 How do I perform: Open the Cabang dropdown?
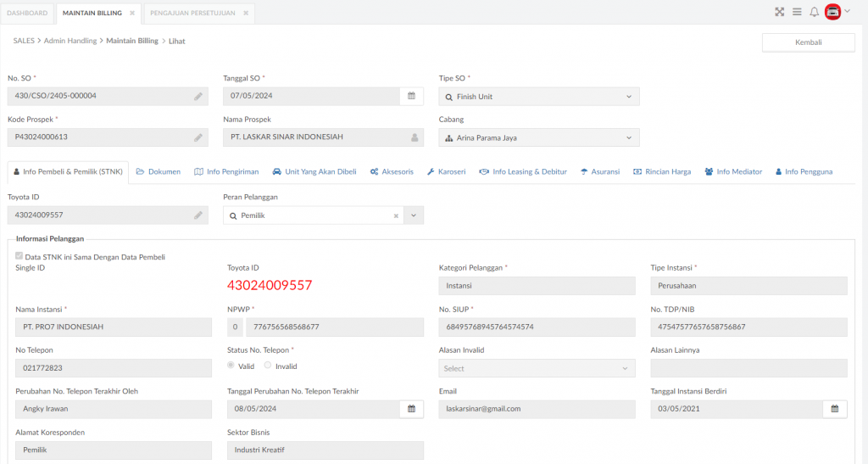point(539,137)
